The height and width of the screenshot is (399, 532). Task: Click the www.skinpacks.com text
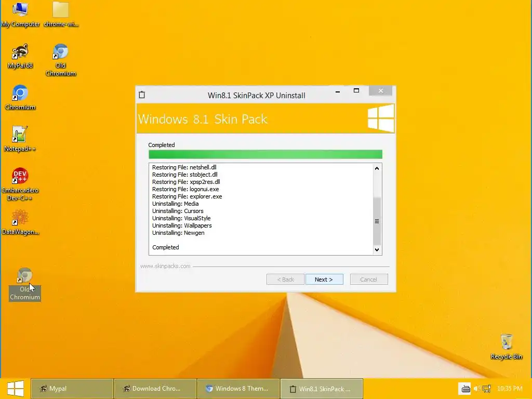[165, 266]
